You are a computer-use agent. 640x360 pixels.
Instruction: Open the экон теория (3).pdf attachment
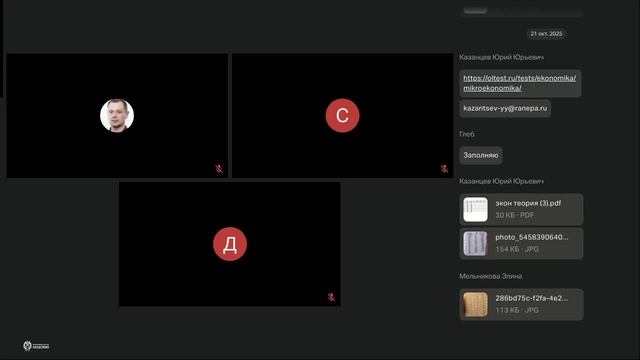tap(521, 209)
